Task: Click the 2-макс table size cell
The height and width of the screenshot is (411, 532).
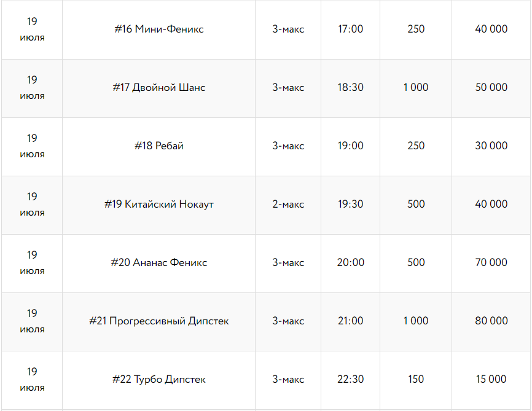Action: click(288, 204)
